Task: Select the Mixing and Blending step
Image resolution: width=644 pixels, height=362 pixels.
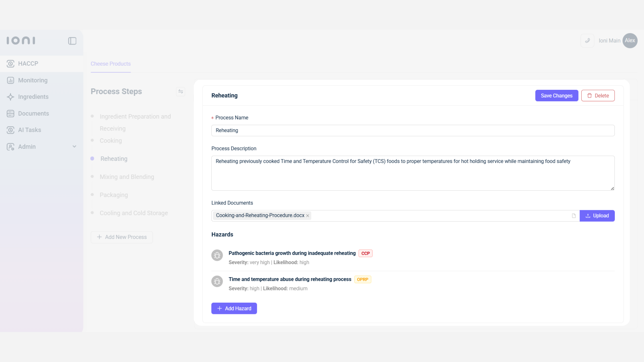Action: pyautogui.click(x=127, y=177)
